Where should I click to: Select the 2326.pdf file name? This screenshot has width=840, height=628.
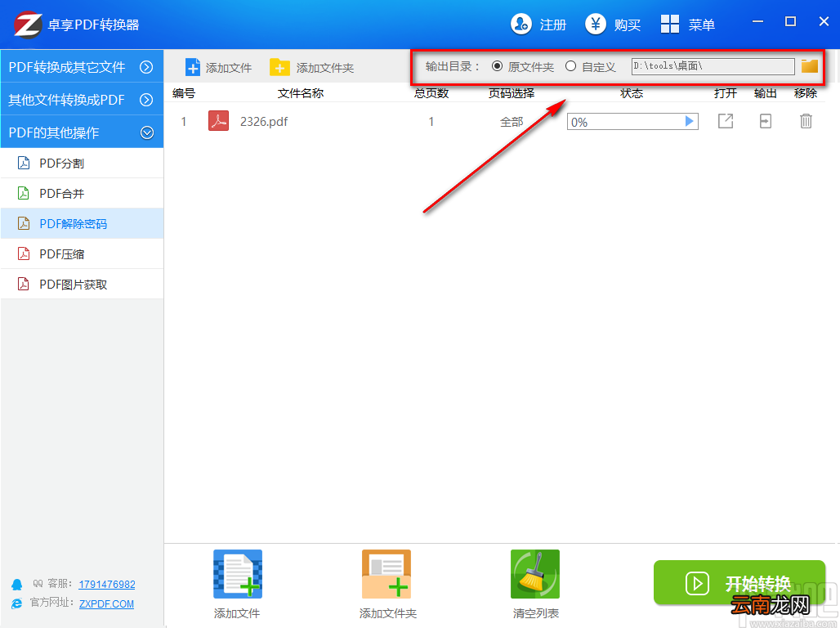click(264, 122)
